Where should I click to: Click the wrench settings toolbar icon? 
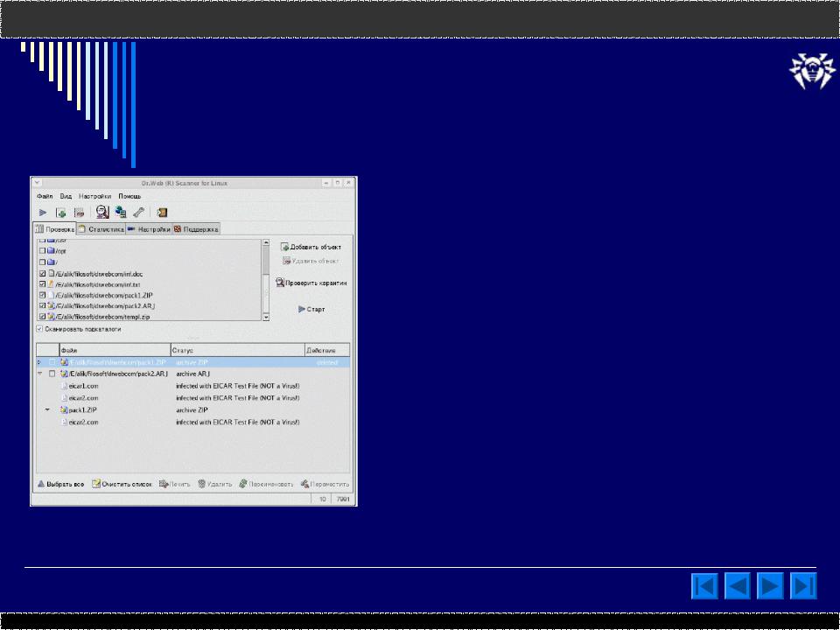tap(139, 213)
